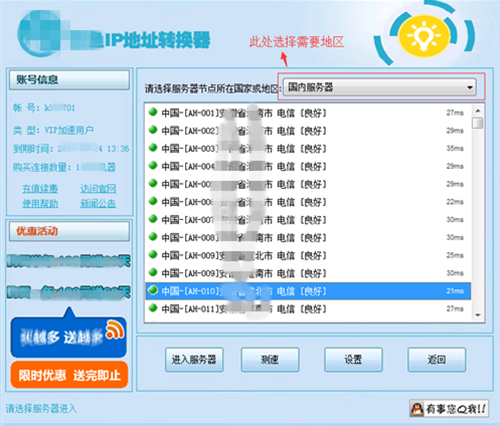Click the green status dot of the AH-003 row
The image size is (500, 426).
[x=153, y=147]
